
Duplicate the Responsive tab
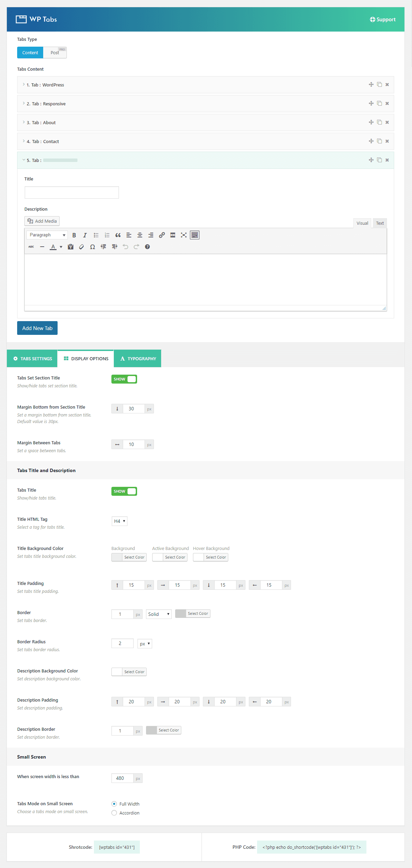pyautogui.click(x=379, y=103)
